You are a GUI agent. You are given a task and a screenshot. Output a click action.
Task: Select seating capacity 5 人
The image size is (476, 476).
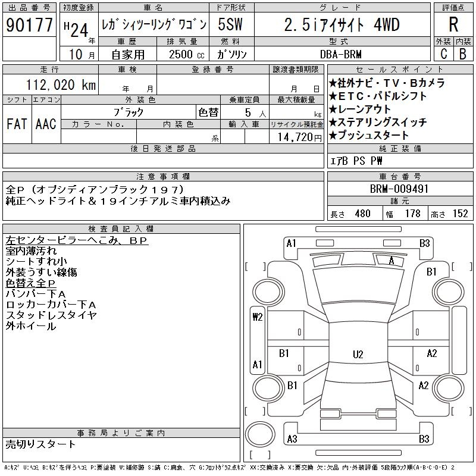[255, 113]
